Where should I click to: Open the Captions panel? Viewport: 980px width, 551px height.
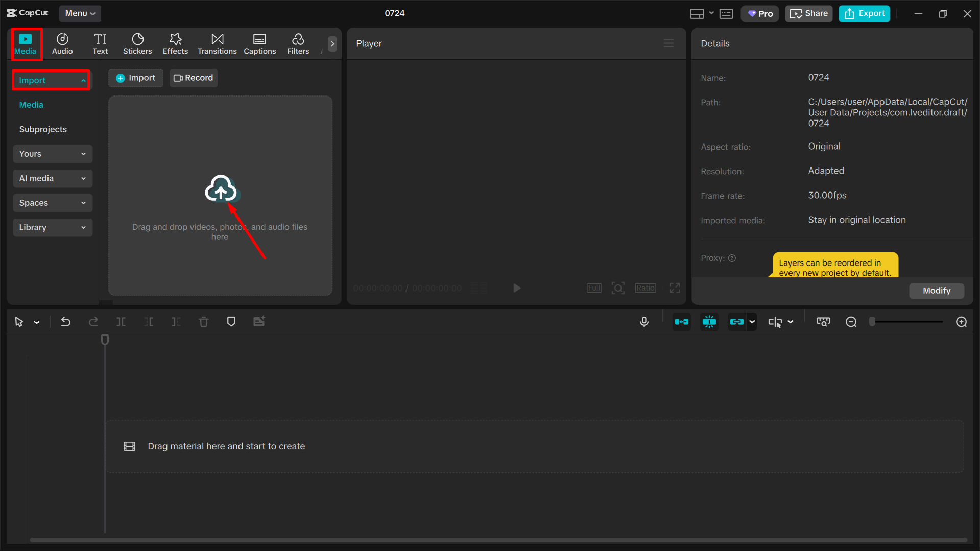tap(259, 43)
